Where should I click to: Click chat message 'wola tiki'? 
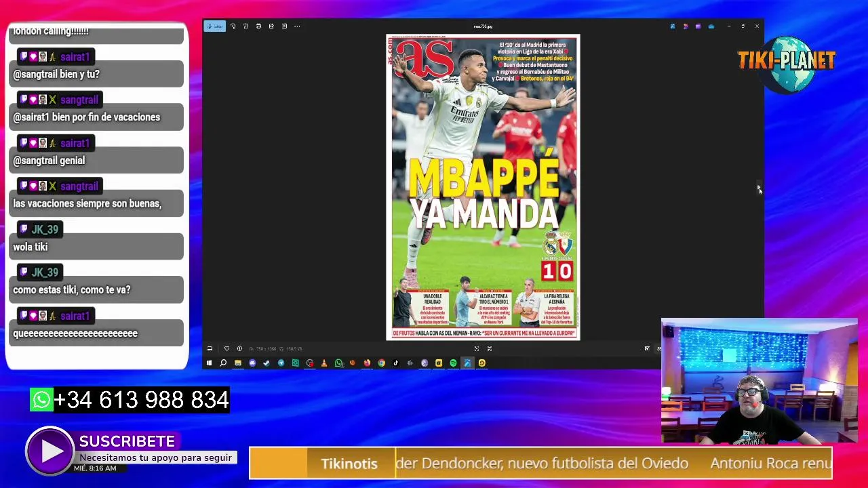pyautogui.click(x=30, y=247)
